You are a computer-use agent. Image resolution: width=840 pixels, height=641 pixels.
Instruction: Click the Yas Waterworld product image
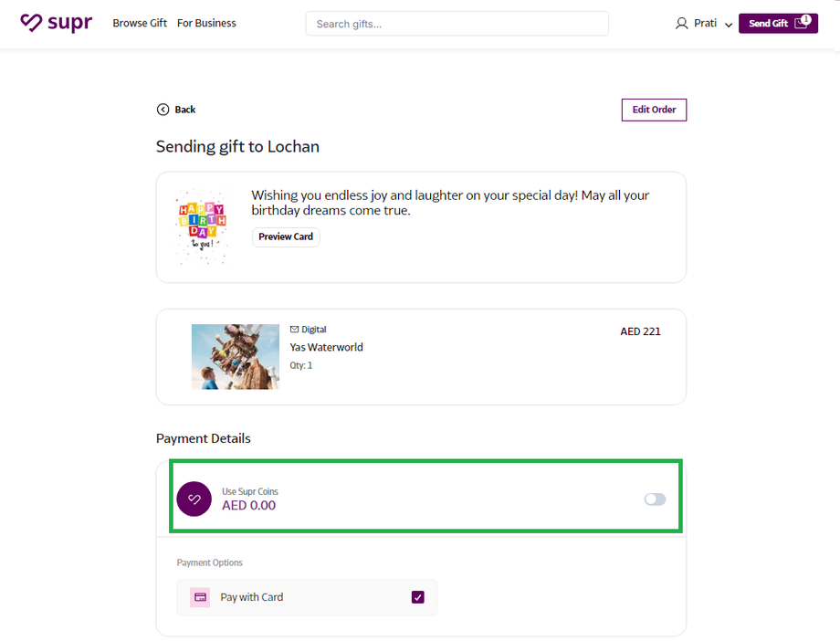point(236,356)
